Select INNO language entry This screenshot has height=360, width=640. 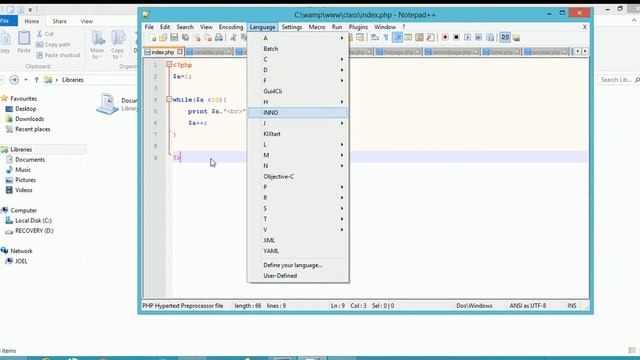coord(298,112)
